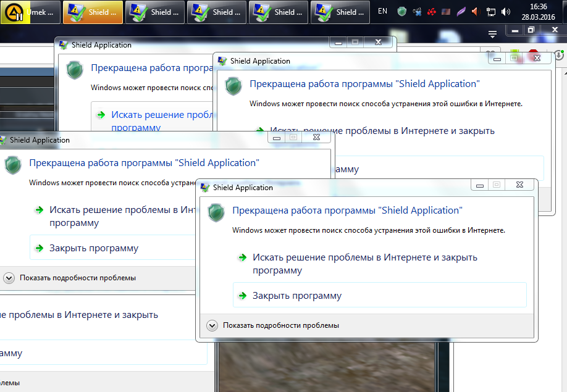
Task: Switch to the orange highlighted Shield taskbar button
Action: 93,12
